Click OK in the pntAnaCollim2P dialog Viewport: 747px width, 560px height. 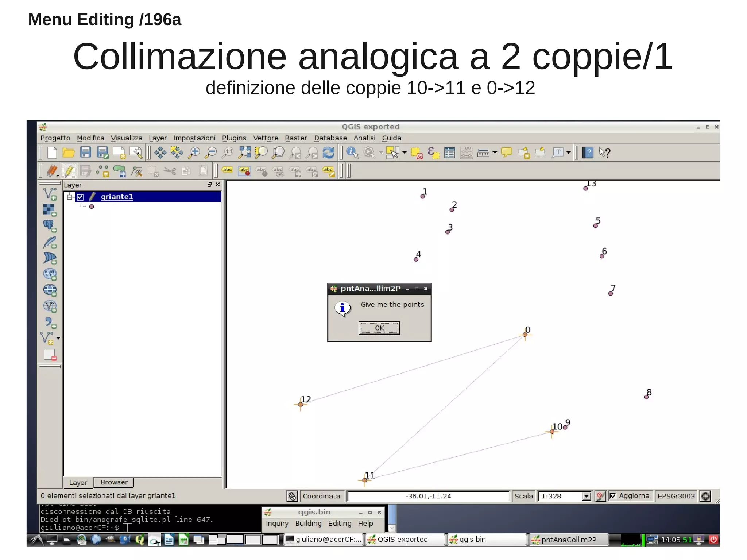click(379, 328)
